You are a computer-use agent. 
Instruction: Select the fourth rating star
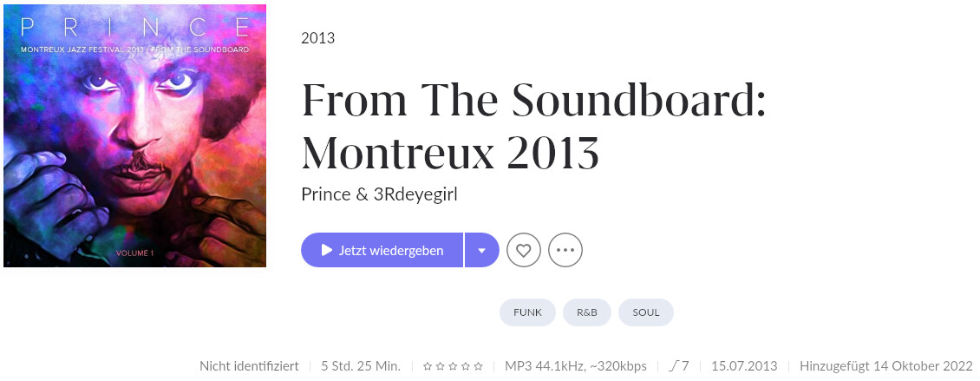(466, 366)
